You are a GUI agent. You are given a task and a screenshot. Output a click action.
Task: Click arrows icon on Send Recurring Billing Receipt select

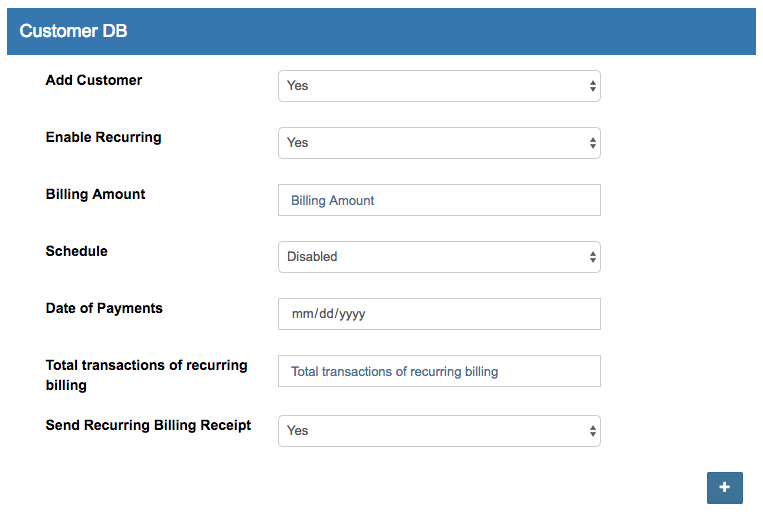pos(592,431)
